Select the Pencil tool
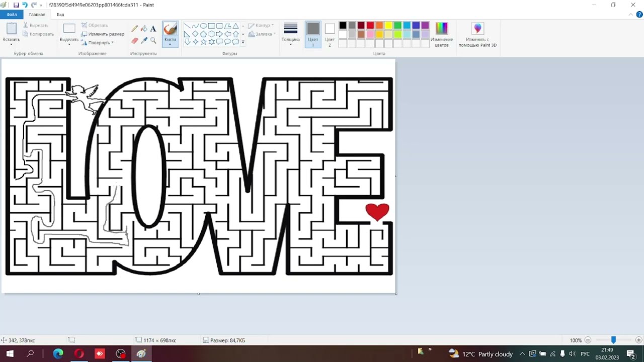The width and height of the screenshot is (644, 362). [135, 29]
